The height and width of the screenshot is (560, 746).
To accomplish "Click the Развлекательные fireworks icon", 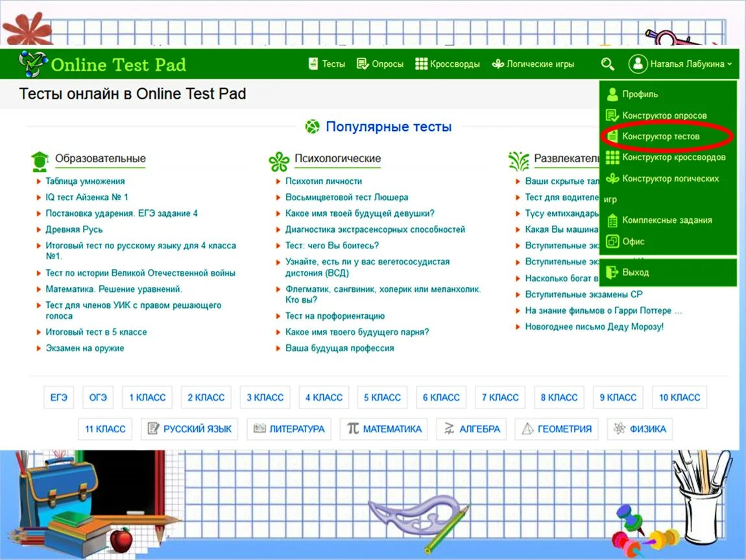I will coord(518,161).
